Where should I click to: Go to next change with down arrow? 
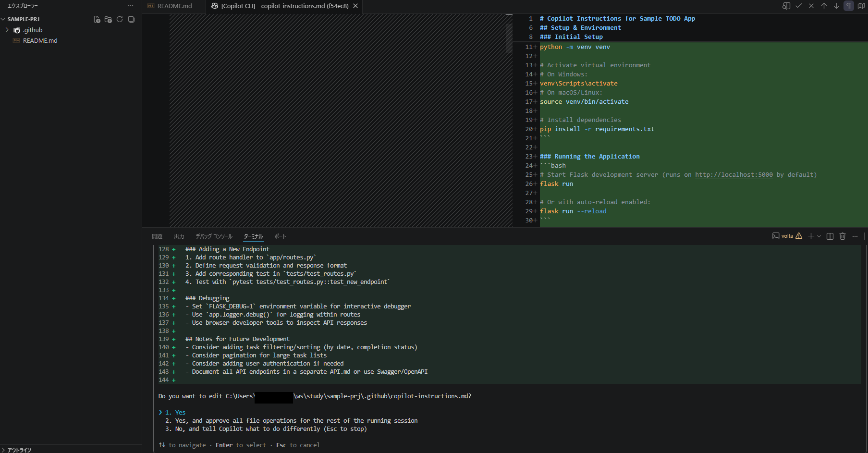coord(836,6)
